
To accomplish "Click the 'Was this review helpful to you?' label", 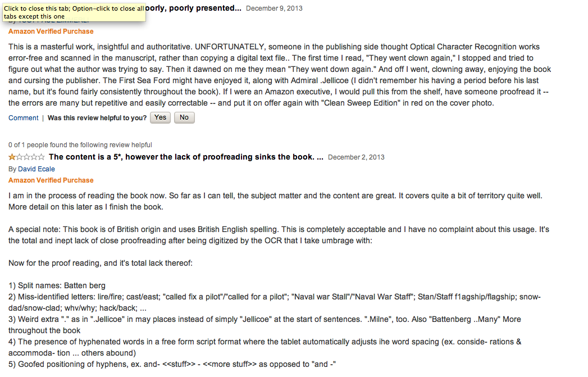I will (97, 118).
